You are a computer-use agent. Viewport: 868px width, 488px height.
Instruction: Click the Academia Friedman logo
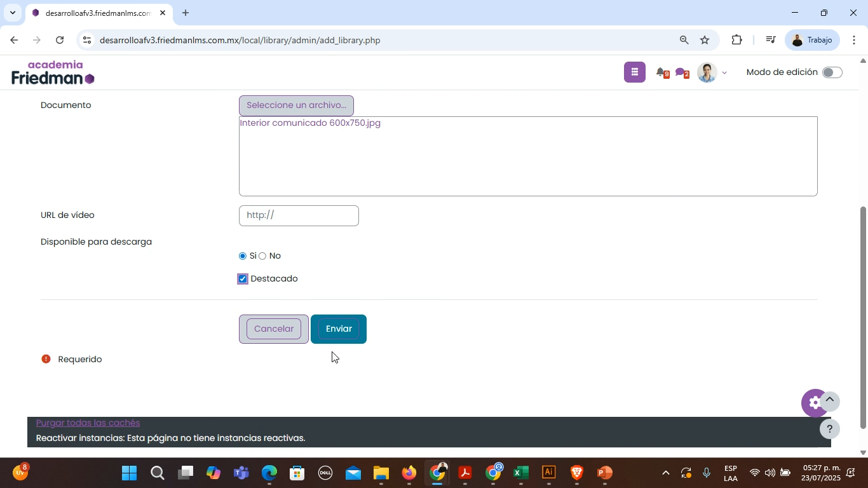53,72
